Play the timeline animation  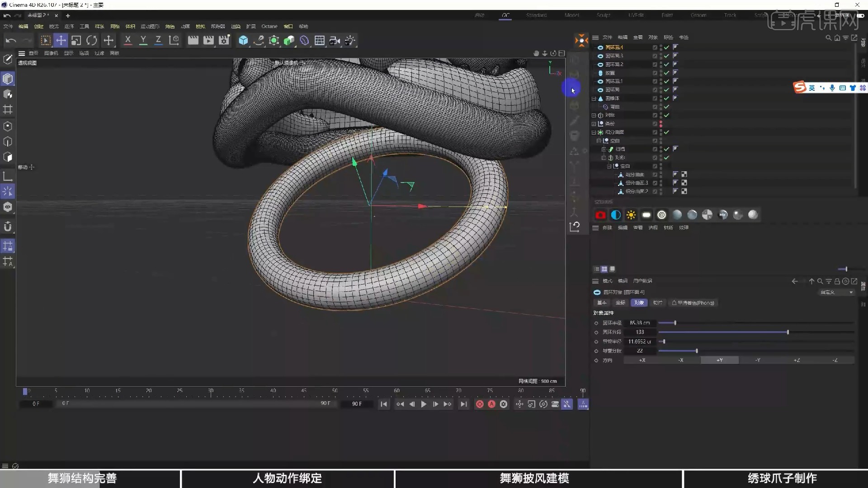pyautogui.click(x=424, y=404)
